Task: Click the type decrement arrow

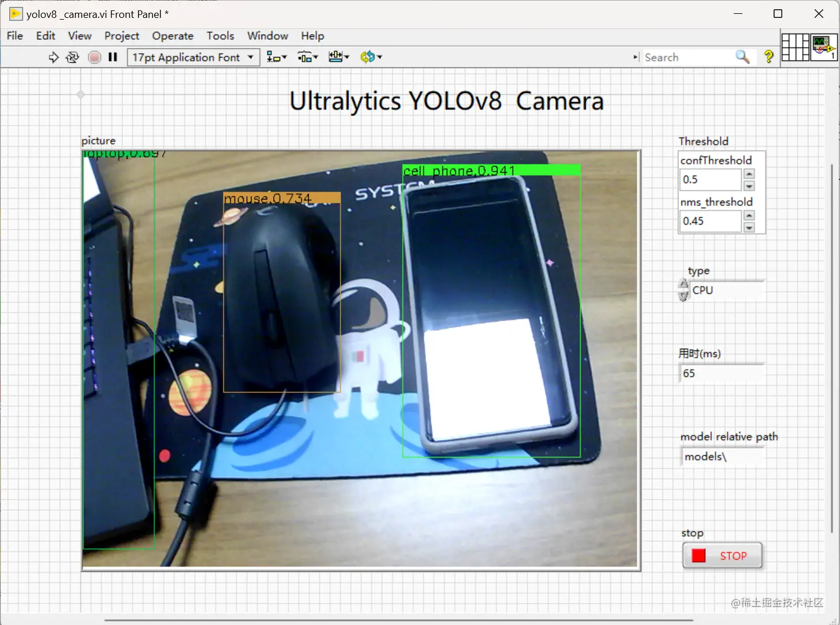Action: coord(684,296)
